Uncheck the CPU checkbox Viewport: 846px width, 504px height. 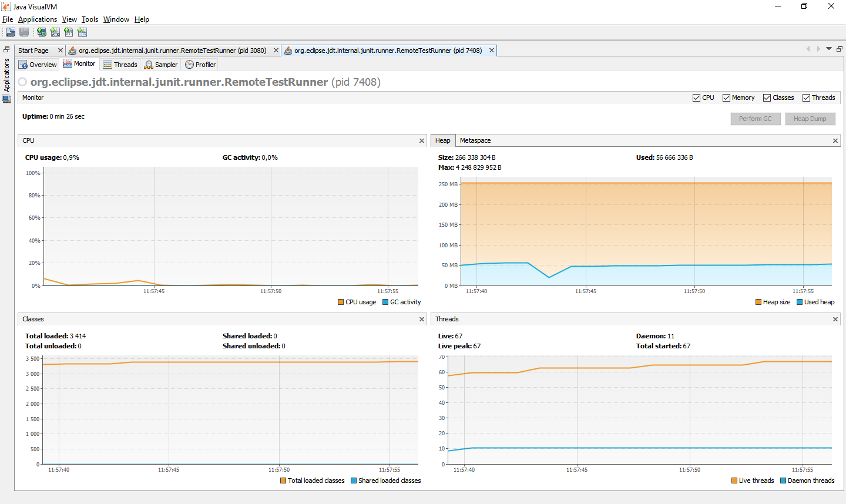point(696,98)
